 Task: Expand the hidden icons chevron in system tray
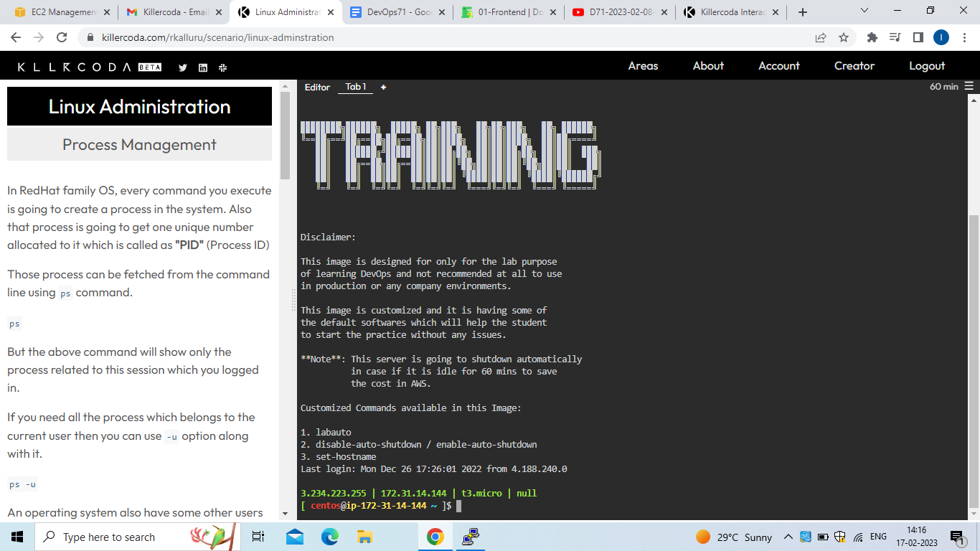[788, 537]
